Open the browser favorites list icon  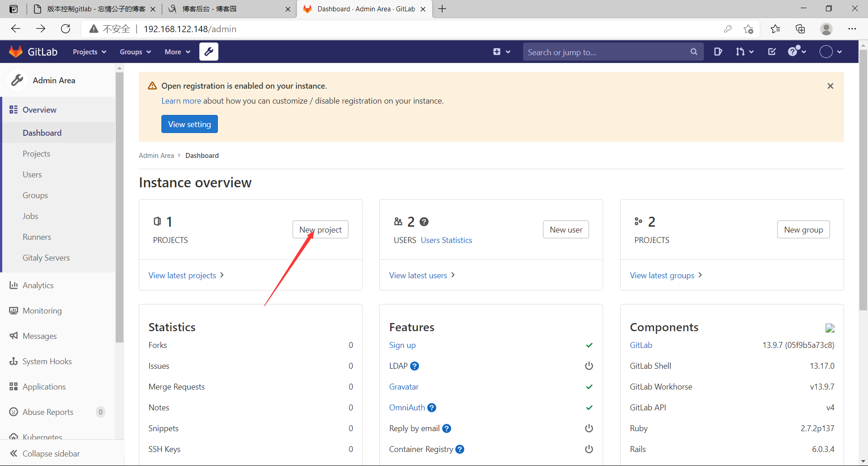point(775,29)
